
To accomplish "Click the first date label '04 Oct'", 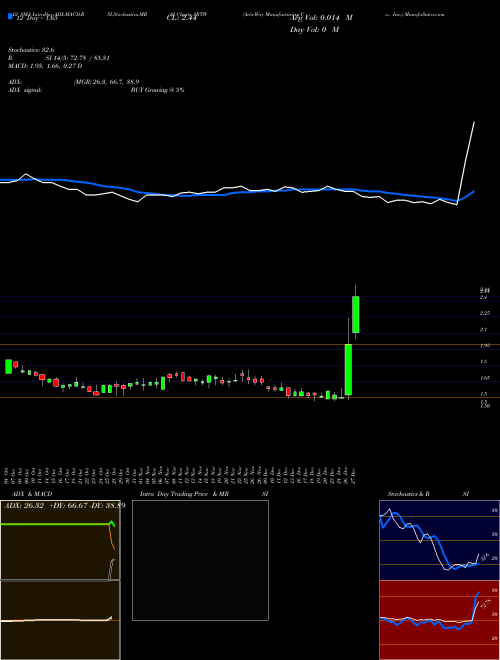I will coord(8,476).
